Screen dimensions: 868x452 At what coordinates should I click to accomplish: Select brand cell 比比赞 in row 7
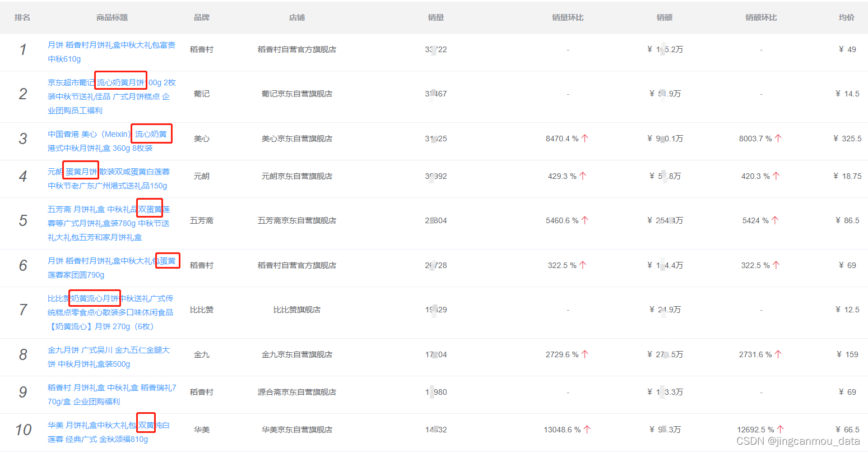pyautogui.click(x=202, y=310)
